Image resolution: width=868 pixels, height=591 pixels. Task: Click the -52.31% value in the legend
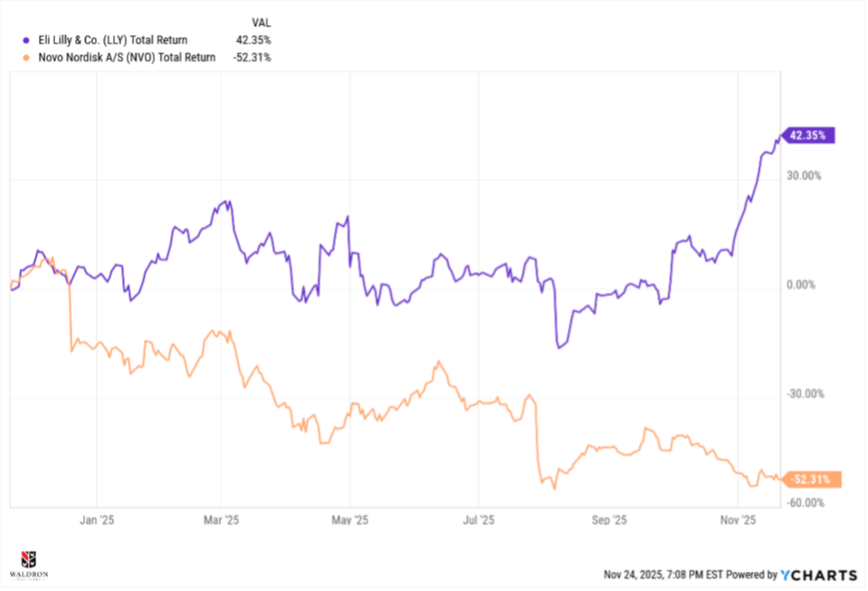(x=251, y=57)
